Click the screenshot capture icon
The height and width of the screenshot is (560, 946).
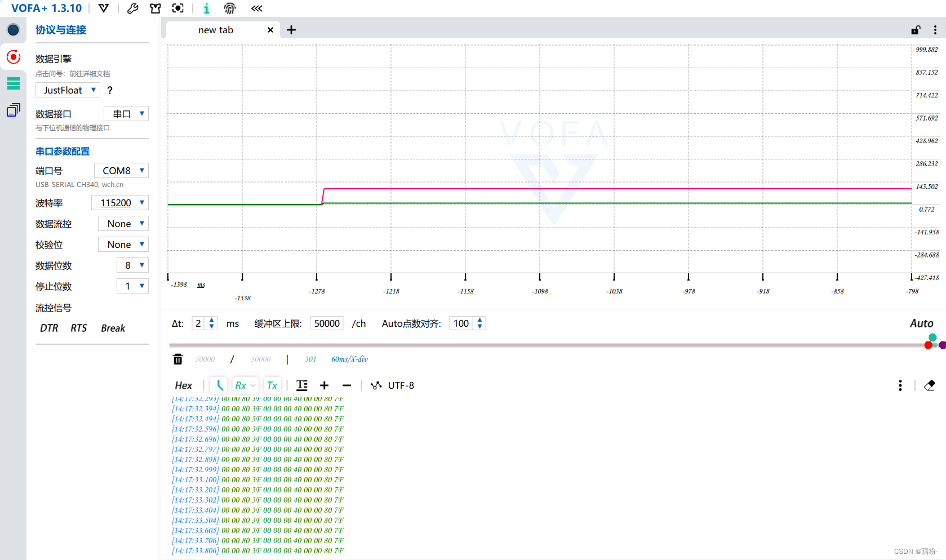pos(178,8)
